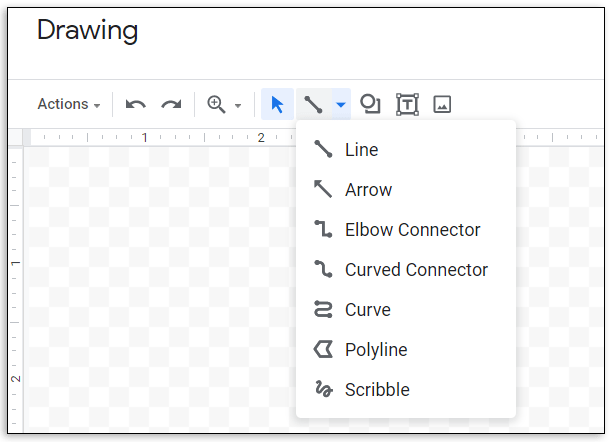Viewport: 613px width, 442px height.
Task: Pick Curved Connector from the list
Action: [416, 270]
